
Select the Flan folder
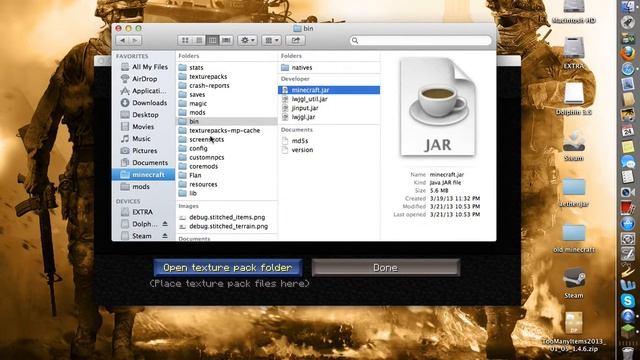(190, 175)
